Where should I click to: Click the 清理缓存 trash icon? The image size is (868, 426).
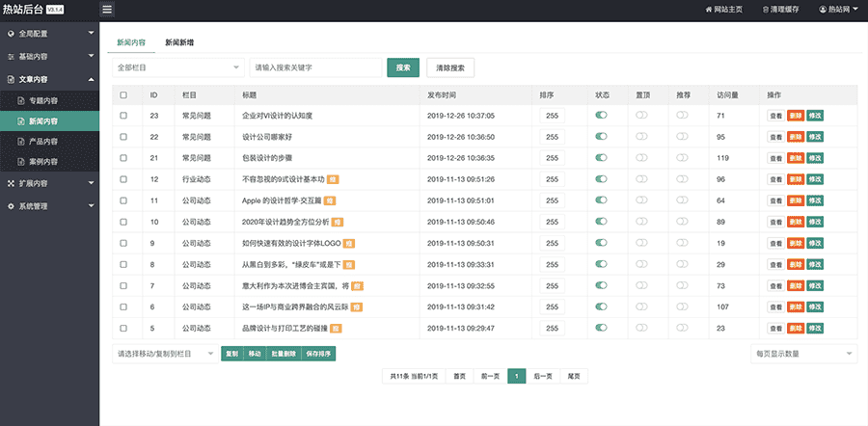pyautogui.click(x=766, y=10)
